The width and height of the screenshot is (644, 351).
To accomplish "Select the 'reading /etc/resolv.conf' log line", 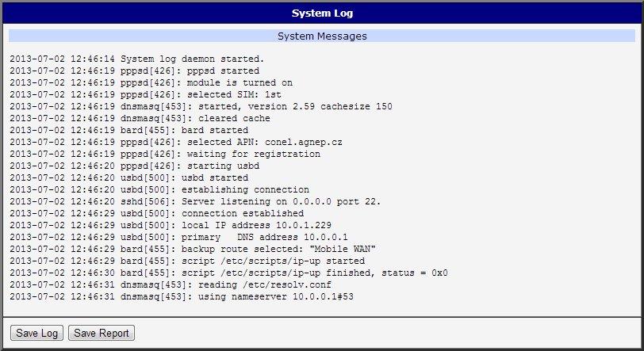I will pos(171,285).
